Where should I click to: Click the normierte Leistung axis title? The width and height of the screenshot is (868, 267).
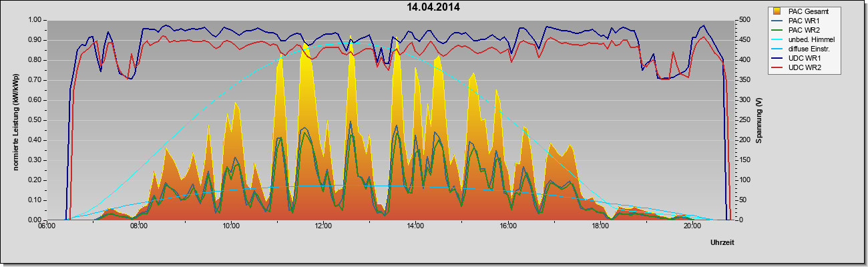[x=15, y=119]
